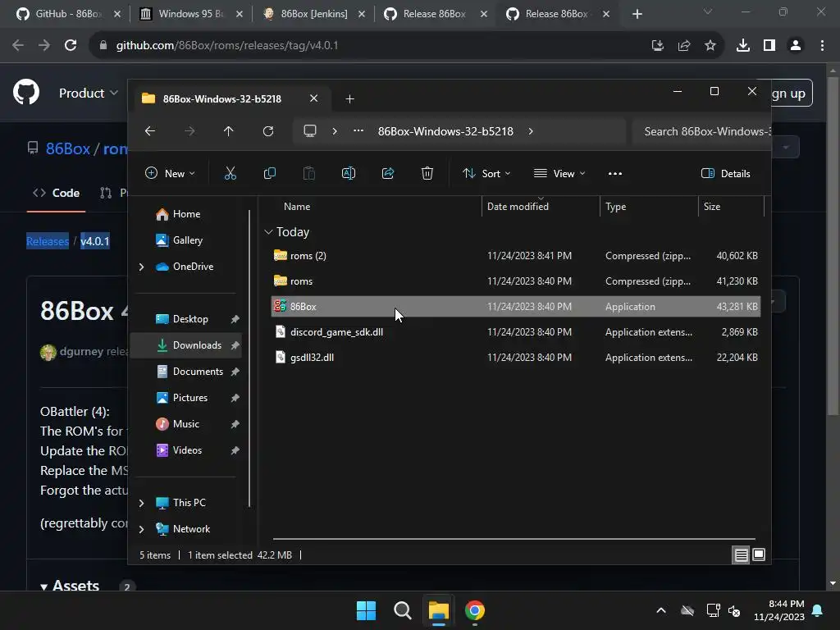This screenshot has width=840, height=630.
Task: Add a new File Explorer tab
Action: 349,98
